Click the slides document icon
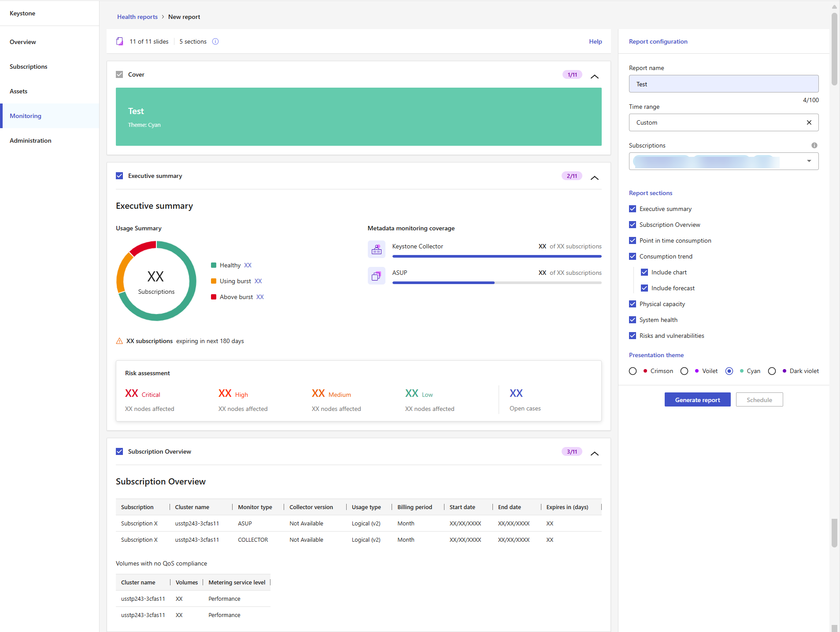Image resolution: width=840 pixels, height=632 pixels. (119, 41)
